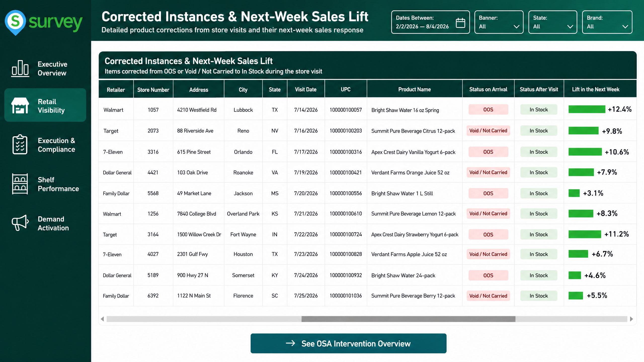644x362 pixels.
Task: Click the +11.2% lift bar
Action: [x=585, y=234]
